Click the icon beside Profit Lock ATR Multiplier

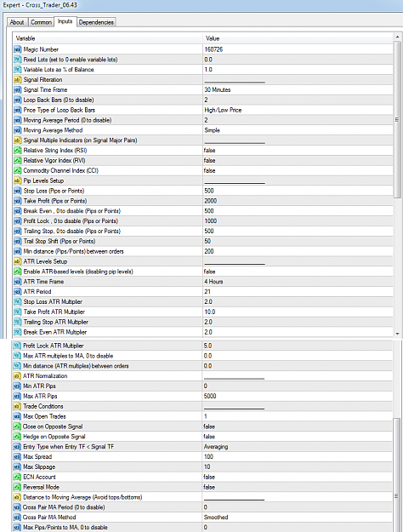[x=17, y=346]
